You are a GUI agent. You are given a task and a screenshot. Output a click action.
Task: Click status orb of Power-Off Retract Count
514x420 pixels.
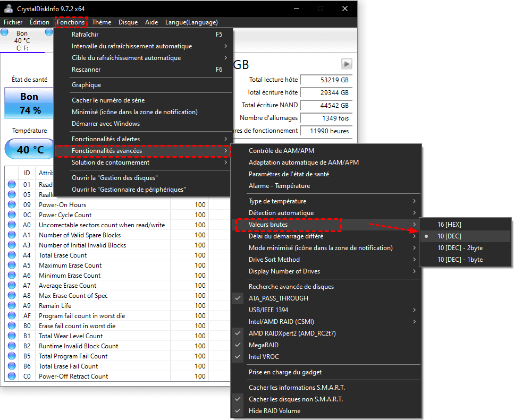tap(12, 376)
